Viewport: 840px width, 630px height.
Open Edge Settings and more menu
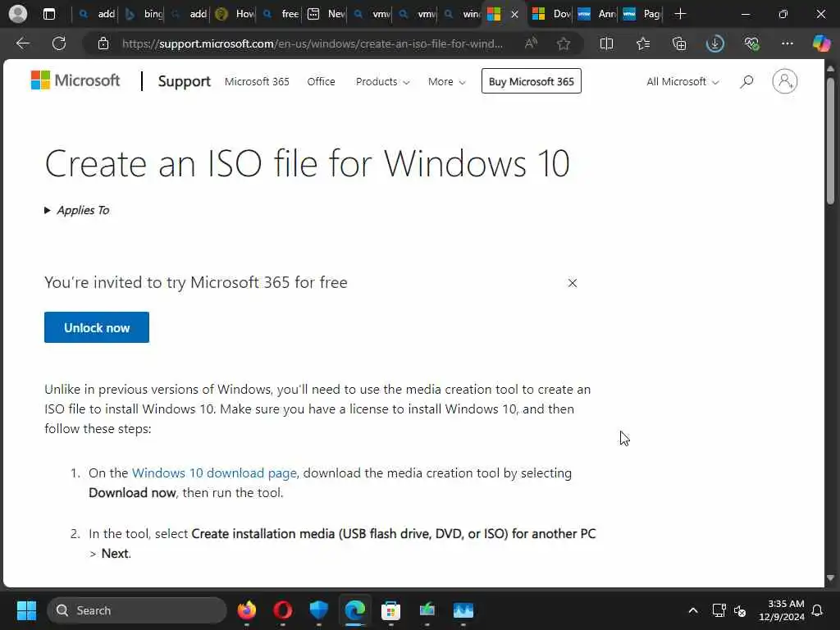[x=787, y=43]
